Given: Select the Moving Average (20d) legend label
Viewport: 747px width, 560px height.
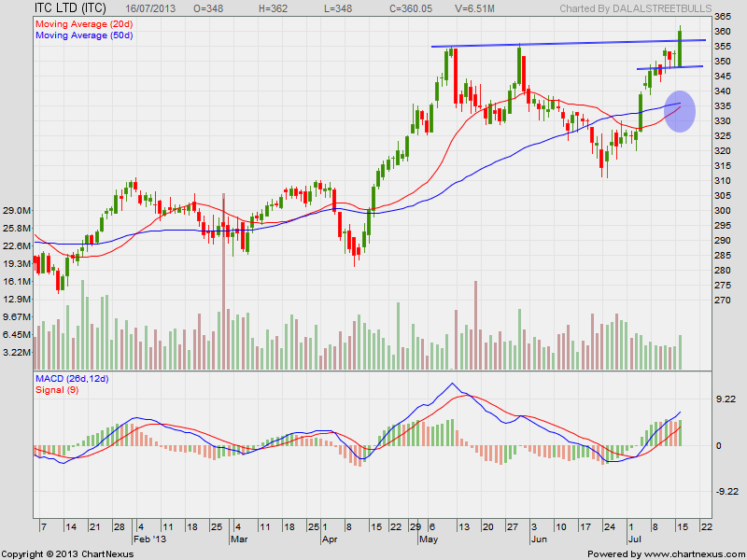Looking at the screenshot, I should click(x=84, y=23).
